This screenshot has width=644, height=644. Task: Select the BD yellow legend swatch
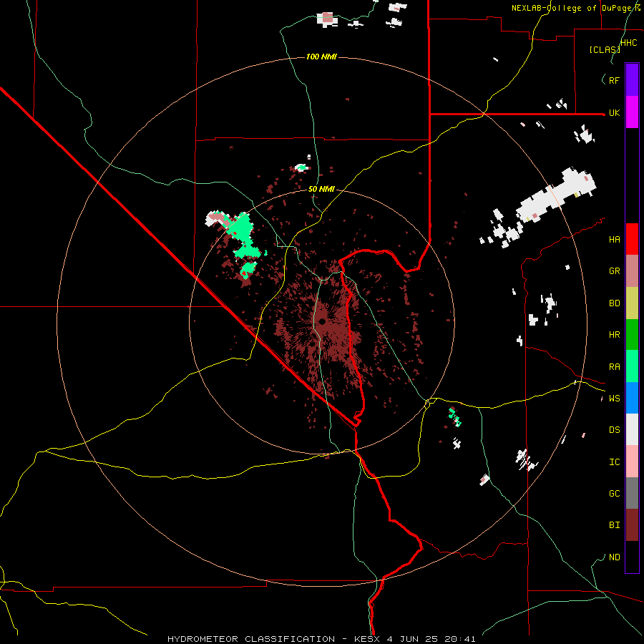[632, 303]
